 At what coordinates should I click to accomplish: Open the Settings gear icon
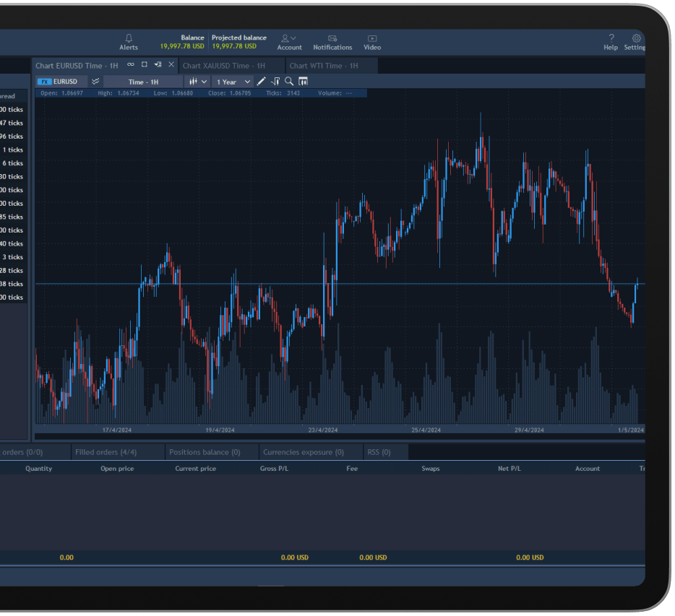click(636, 38)
